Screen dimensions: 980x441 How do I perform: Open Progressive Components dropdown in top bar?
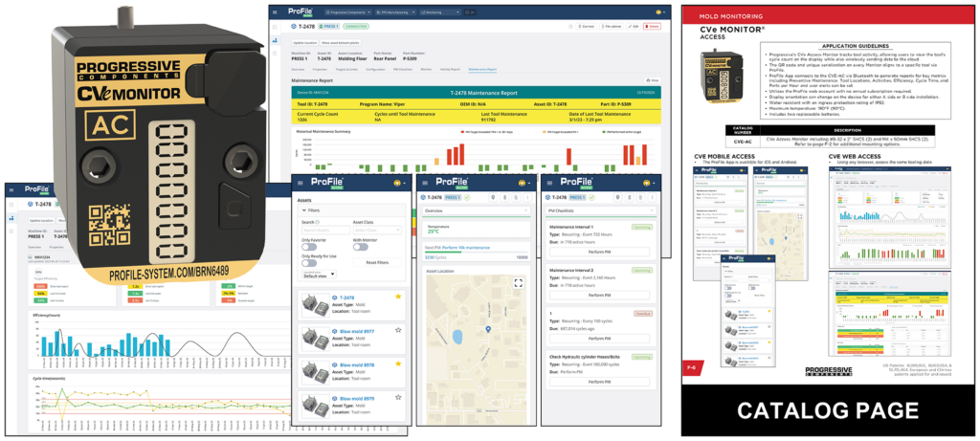point(348,11)
